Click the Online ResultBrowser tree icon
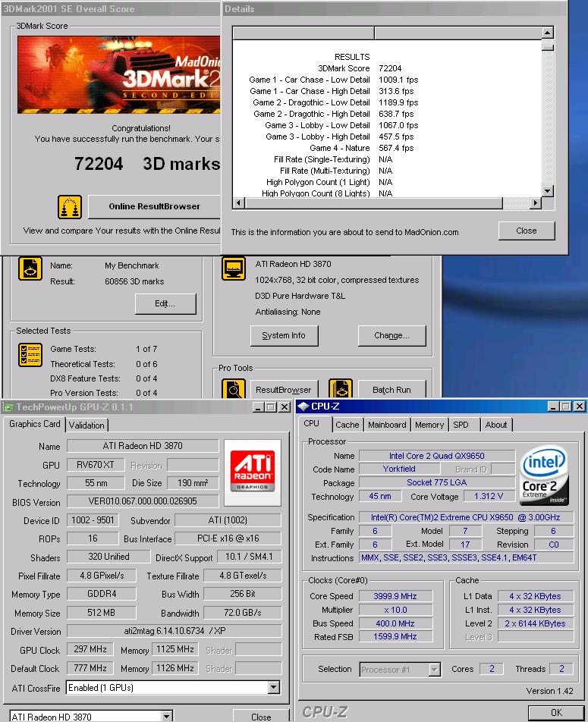Image resolution: width=588 pixels, height=722 pixels. pos(70,207)
